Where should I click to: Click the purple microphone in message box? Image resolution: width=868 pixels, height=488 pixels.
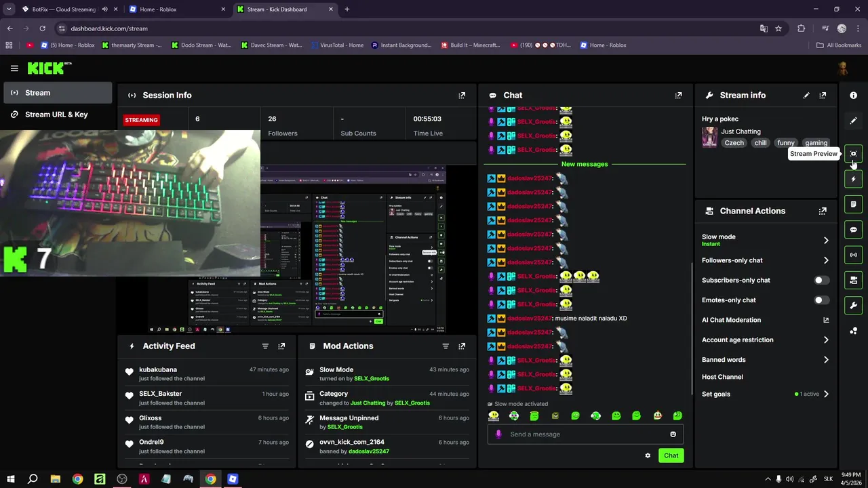click(x=498, y=434)
